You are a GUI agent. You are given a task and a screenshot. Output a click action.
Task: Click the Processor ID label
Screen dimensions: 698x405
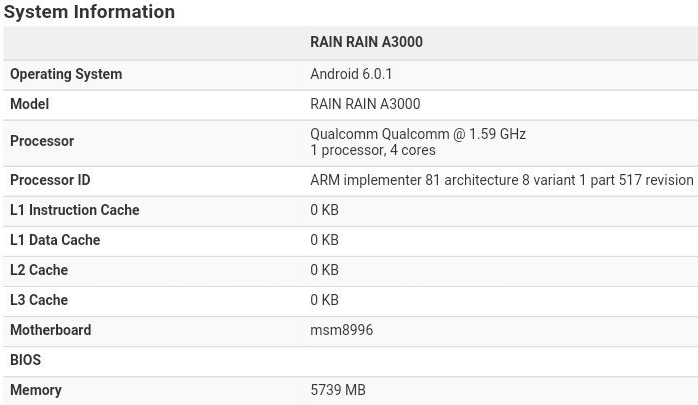click(50, 180)
